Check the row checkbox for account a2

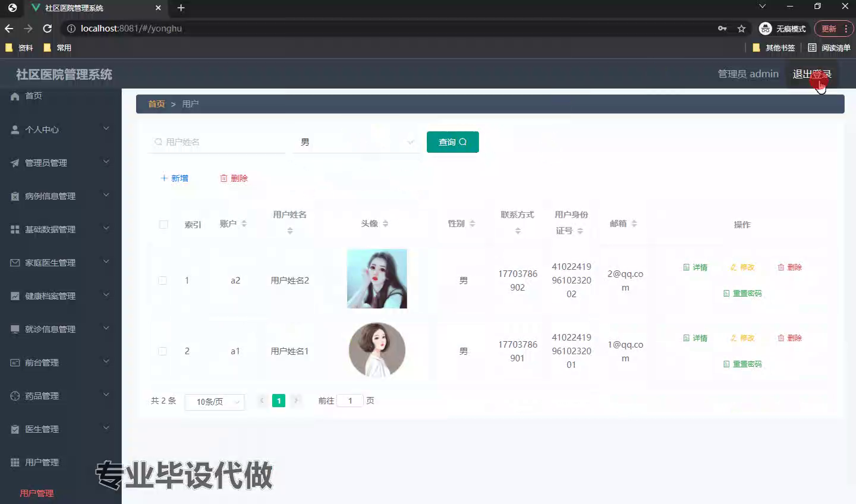(x=162, y=281)
